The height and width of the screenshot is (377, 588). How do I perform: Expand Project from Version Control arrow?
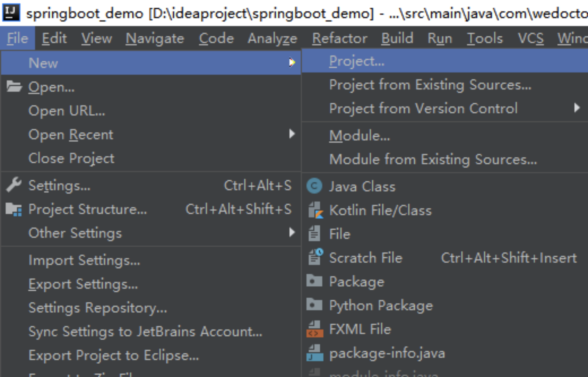(577, 108)
